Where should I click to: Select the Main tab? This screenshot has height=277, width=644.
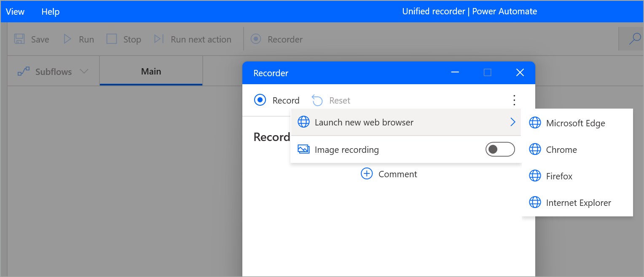[x=151, y=72]
